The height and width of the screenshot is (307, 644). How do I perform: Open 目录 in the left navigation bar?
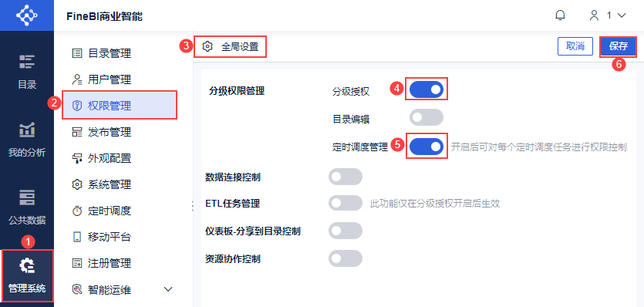(27, 71)
